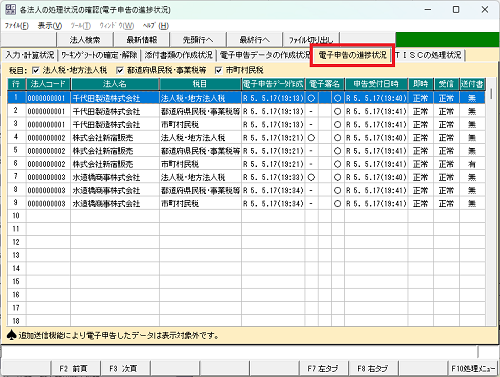Switch to the 入力・計算状況 tab
Viewport: 500px width, 377px height.
pos(30,55)
